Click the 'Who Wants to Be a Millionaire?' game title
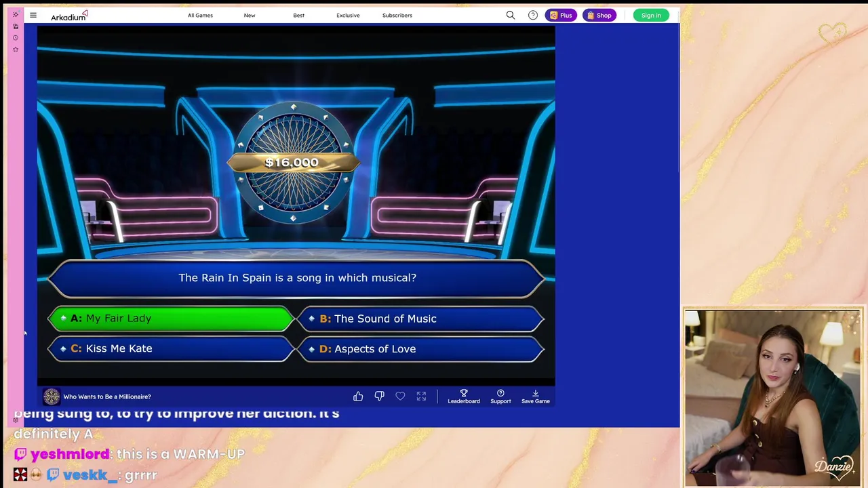 (107, 396)
